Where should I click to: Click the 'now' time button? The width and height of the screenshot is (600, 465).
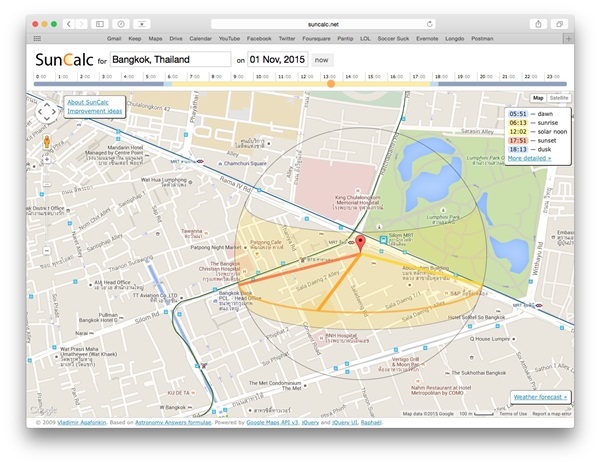(321, 60)
